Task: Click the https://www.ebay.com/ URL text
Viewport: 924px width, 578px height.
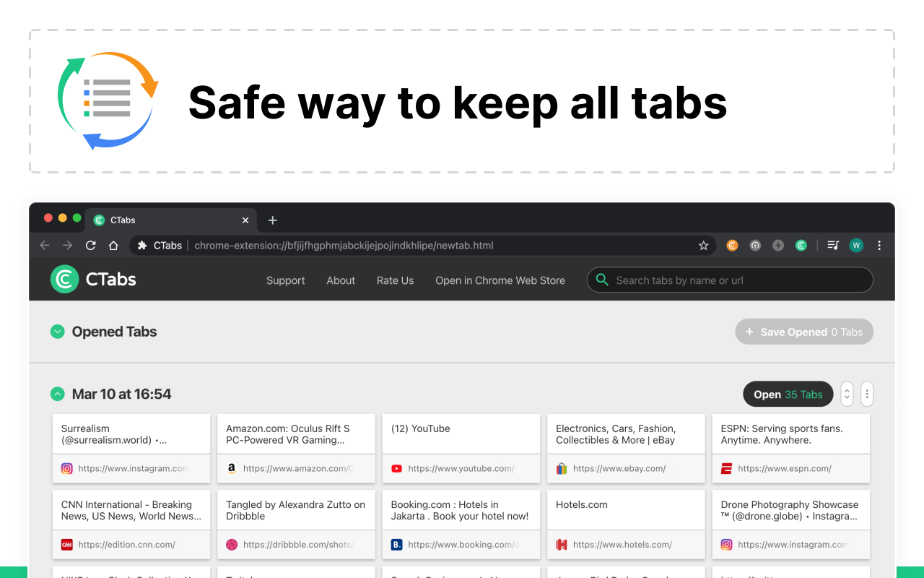Action: coord(619,468)
